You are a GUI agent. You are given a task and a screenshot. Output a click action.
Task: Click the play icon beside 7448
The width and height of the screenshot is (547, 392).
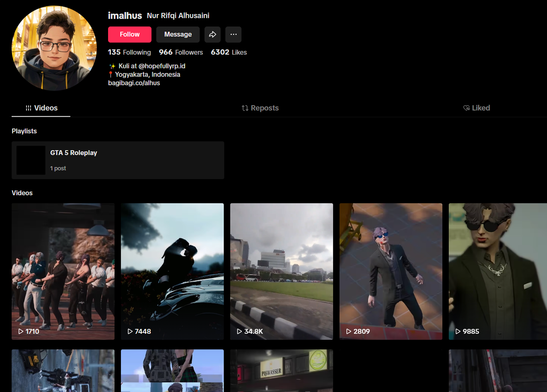coord(130,332)
